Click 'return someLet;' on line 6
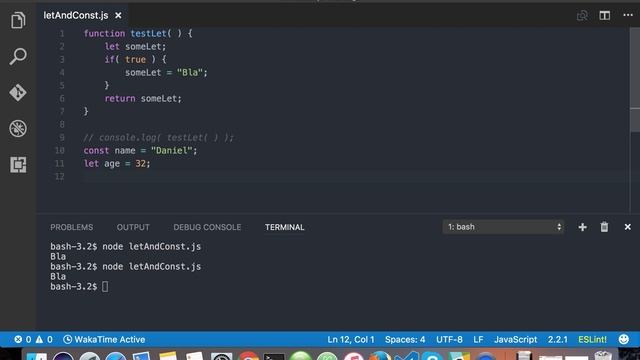The image size is (640, 360). (x=143, y=98)
